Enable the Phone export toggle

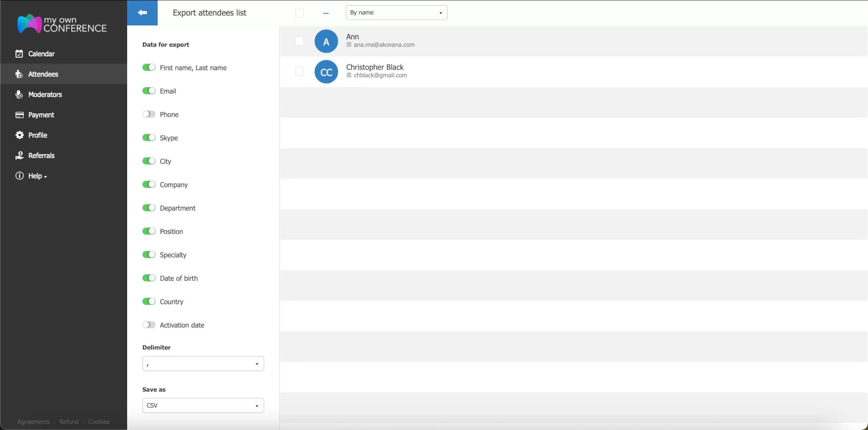click(x=149, y=114)
